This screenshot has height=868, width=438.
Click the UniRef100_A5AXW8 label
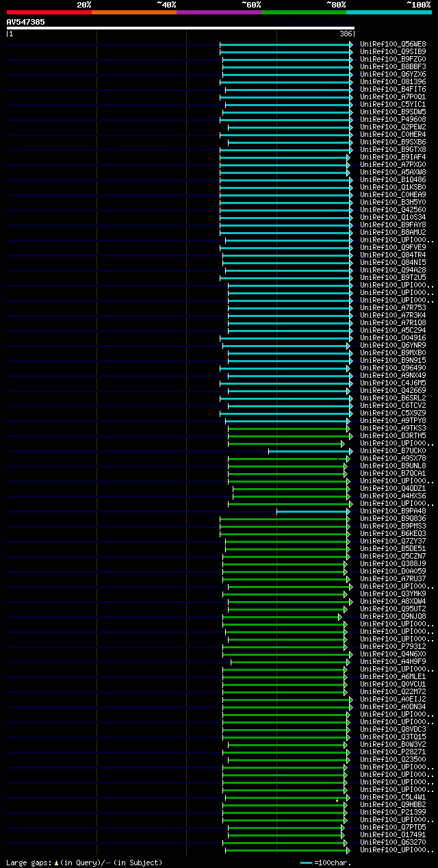pyautogui.click(x=394, y=172)
